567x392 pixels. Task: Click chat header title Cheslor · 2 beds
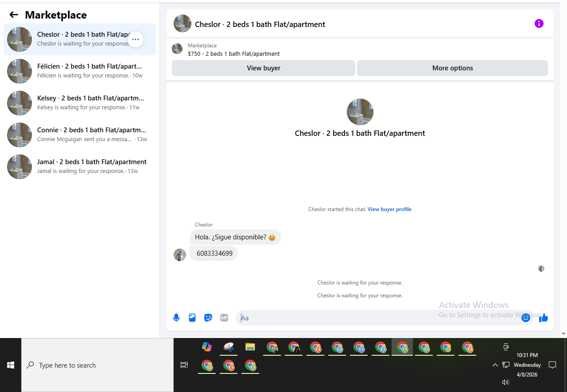[260, 24]
